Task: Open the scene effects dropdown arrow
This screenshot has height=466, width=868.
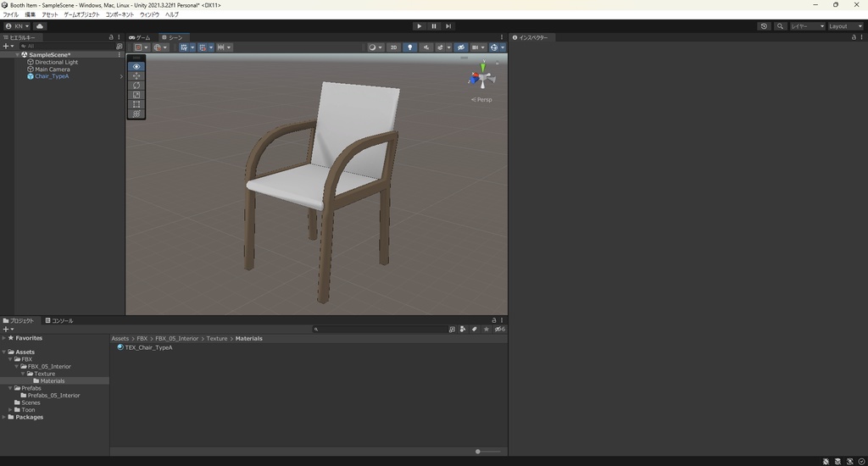Action: [448, 47]
